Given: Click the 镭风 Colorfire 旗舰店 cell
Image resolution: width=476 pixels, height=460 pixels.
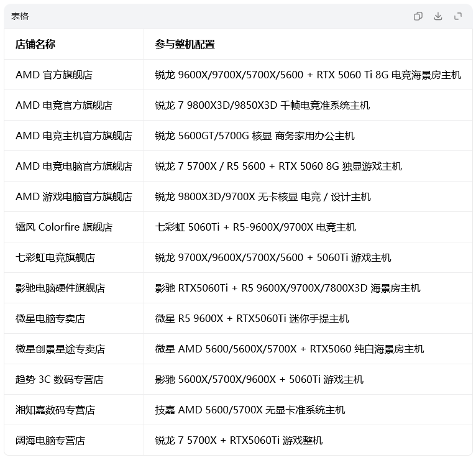Looking at the screenshot, I should pyautogui.click(x=64, y=227).
